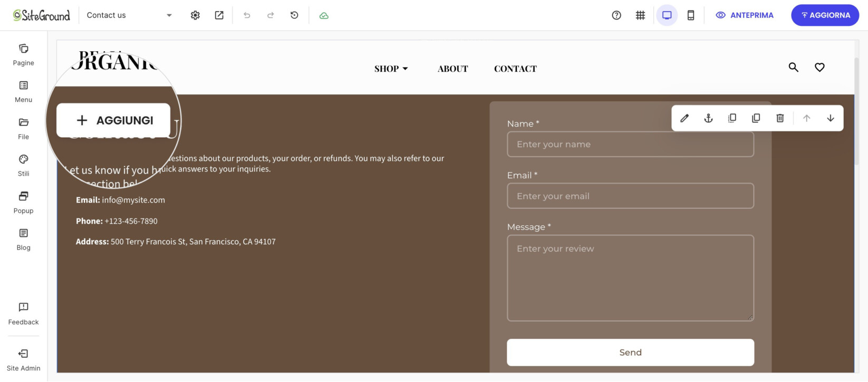Preview the site with ANTEPRIMA
868x382 pixels.
[x=745, y=15]
